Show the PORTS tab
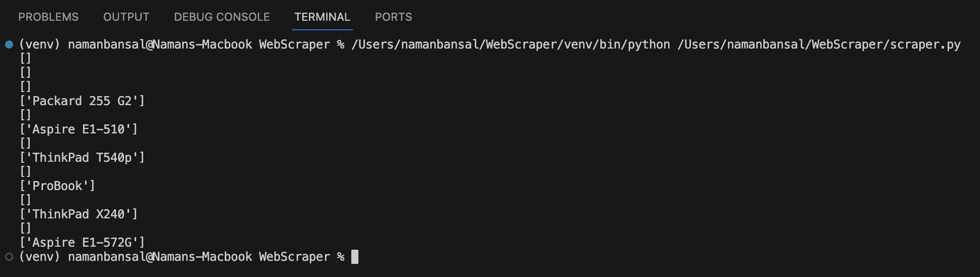 tap(393, 17)
